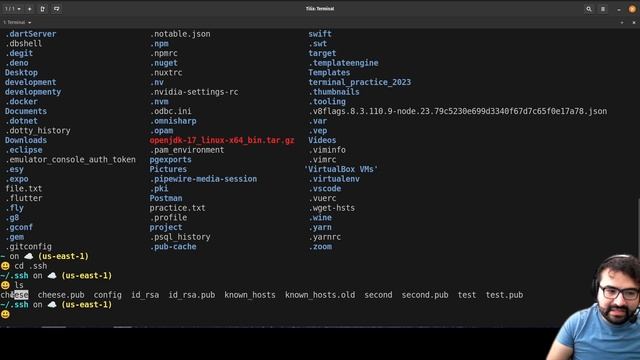Click the 'Videos' directory name

point(322,140)
